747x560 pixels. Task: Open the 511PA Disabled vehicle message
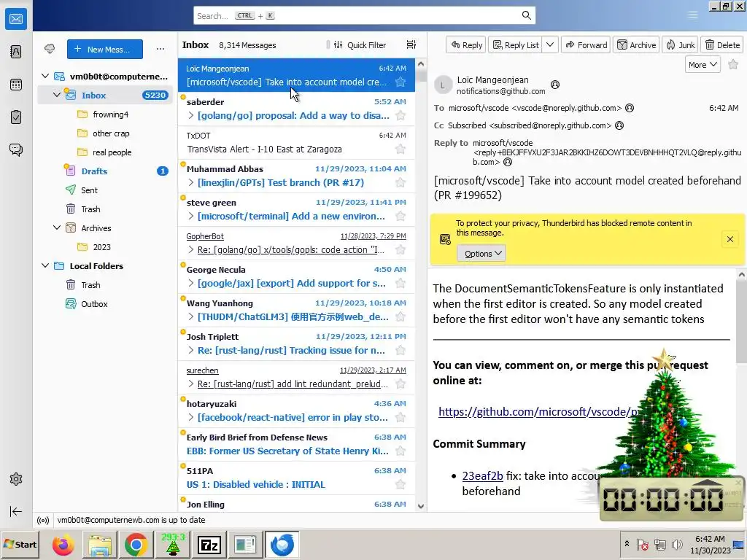tap(296, 478)
